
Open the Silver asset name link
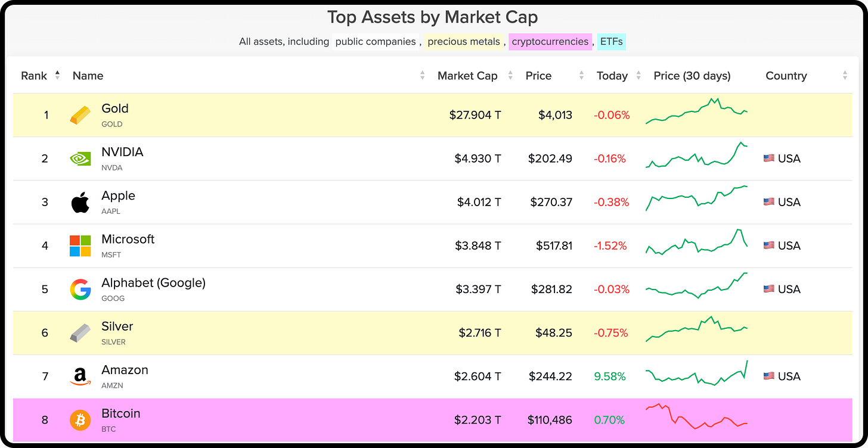tap(117, 326)
